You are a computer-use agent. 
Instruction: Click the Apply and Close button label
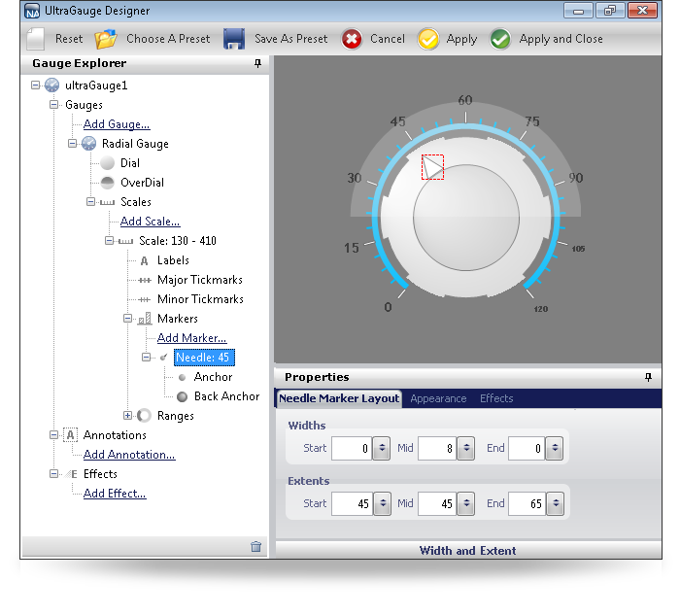point(561,39)
